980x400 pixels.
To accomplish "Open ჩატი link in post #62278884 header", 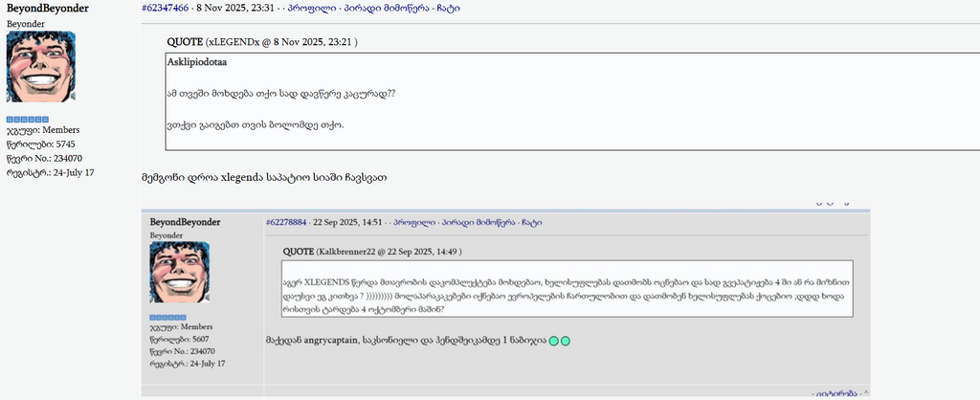I will point(531,223).
